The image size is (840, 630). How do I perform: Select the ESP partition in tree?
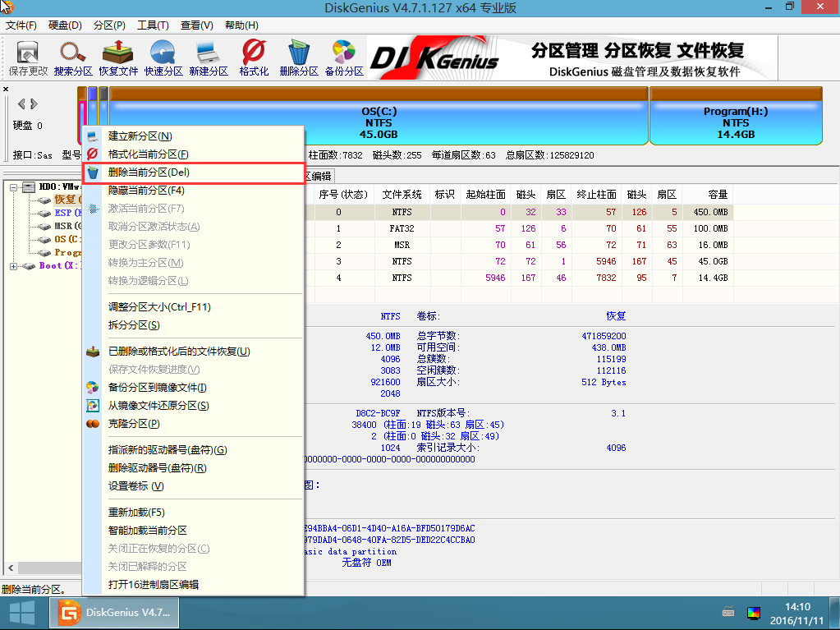coord(67,213)
